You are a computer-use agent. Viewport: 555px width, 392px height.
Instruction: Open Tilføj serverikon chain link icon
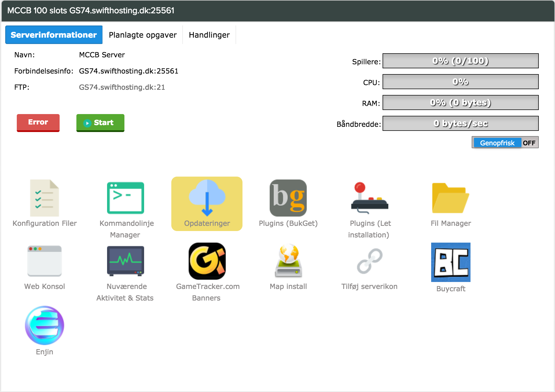pos(370,261)
